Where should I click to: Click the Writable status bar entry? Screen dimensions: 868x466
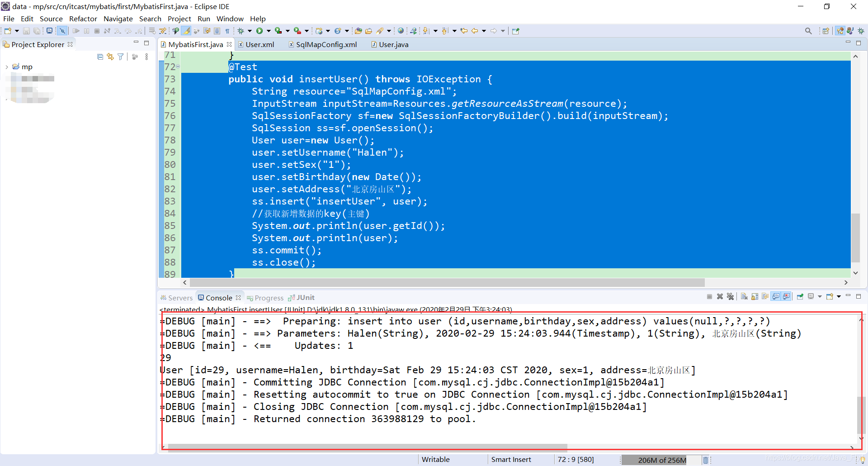pos(436,460)
